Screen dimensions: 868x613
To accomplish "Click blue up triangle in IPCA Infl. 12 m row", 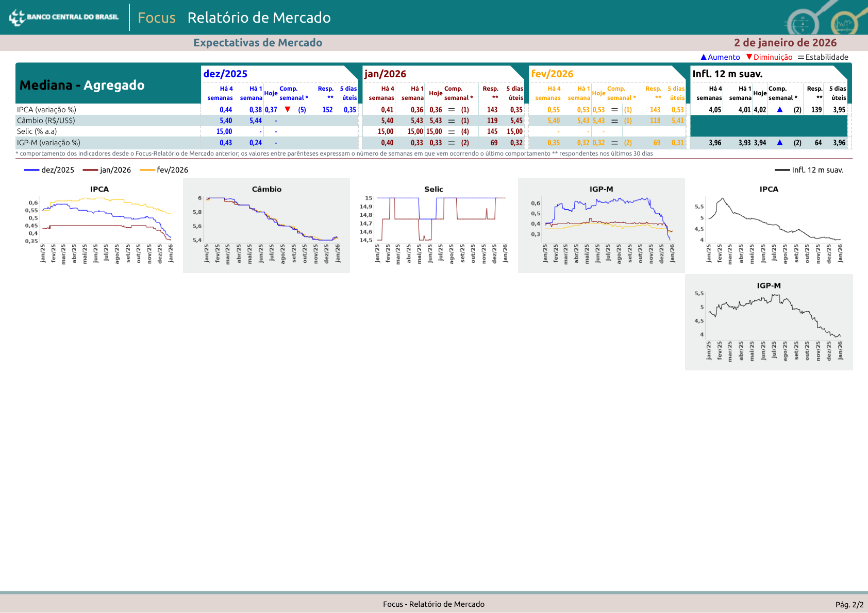I will pos(779,110).
